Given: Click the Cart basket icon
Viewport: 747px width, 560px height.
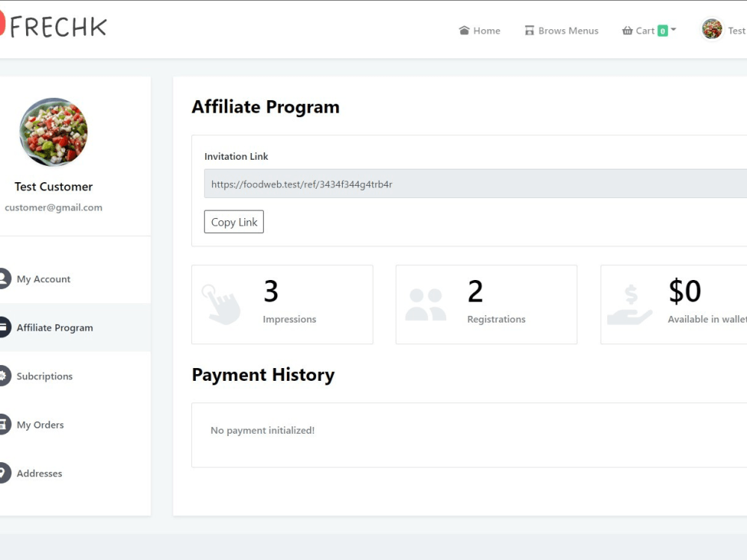Looking at the screenshot, I should 627,31.
